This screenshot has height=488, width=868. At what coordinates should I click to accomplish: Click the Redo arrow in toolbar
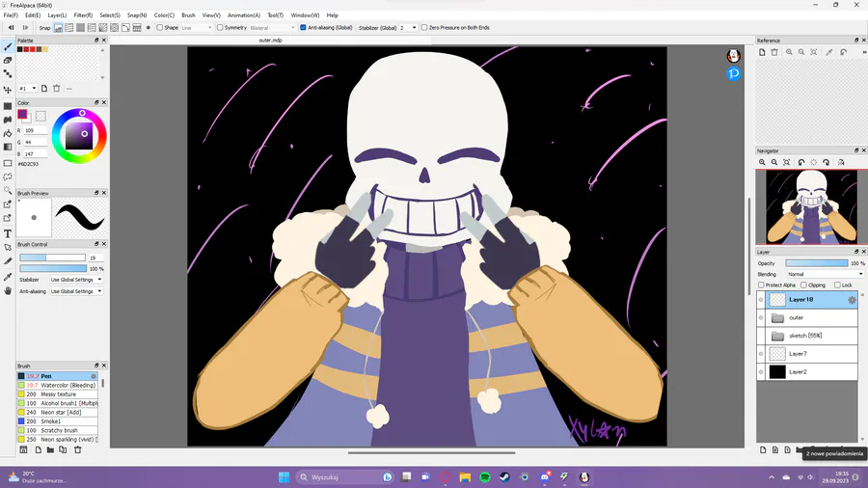coord(25,28)
